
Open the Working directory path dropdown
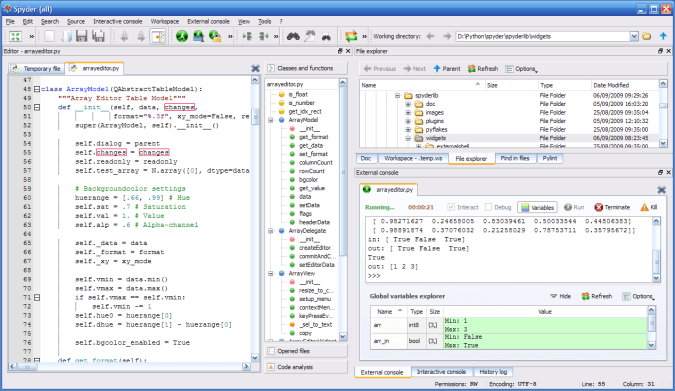coord(634,36)
